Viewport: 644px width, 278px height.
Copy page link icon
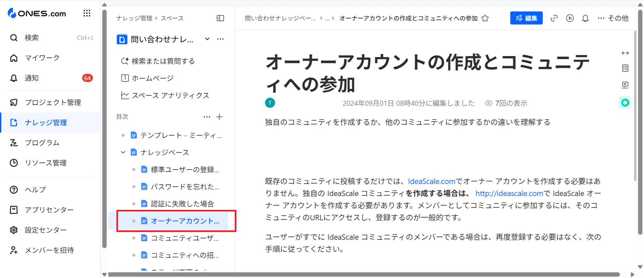coord(554,18)
